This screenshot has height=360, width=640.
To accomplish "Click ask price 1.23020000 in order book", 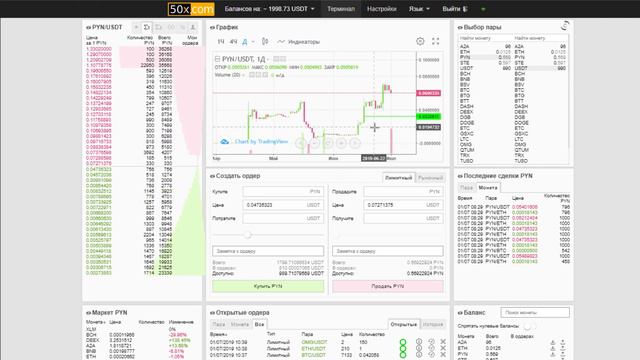I will [x=99, y=49].
